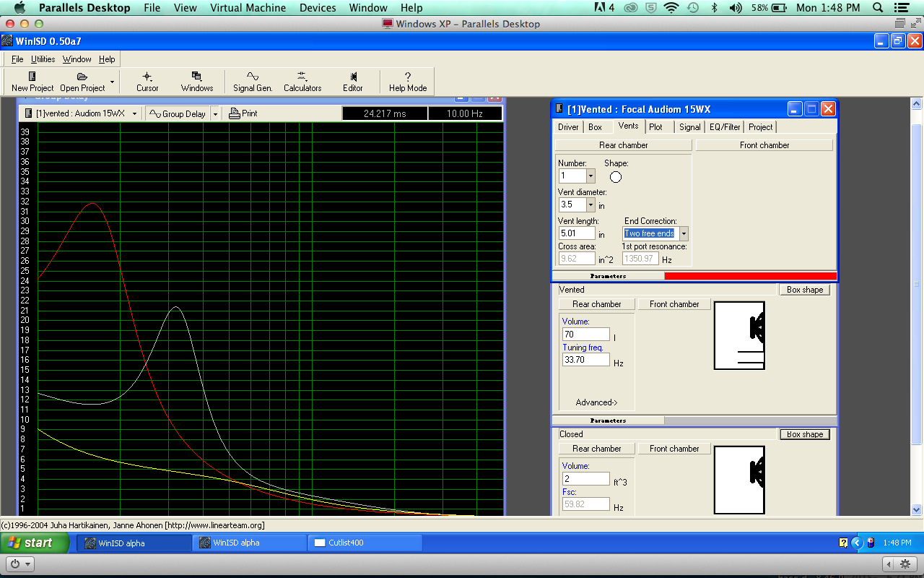
Task: Open Creative Cloud menu icon
Action: 630,8
